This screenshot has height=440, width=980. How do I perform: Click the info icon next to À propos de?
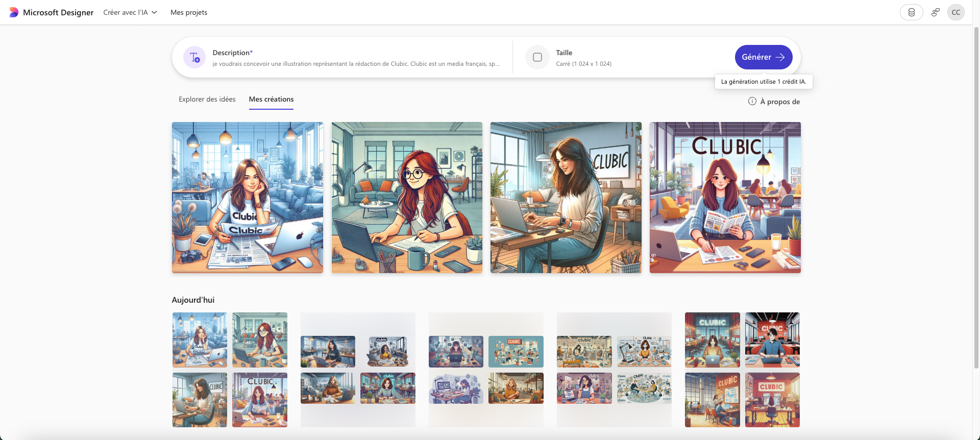752,101
